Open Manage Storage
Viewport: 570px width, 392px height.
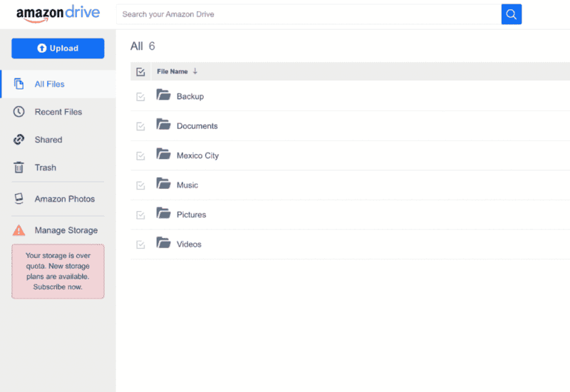(58, 230)
